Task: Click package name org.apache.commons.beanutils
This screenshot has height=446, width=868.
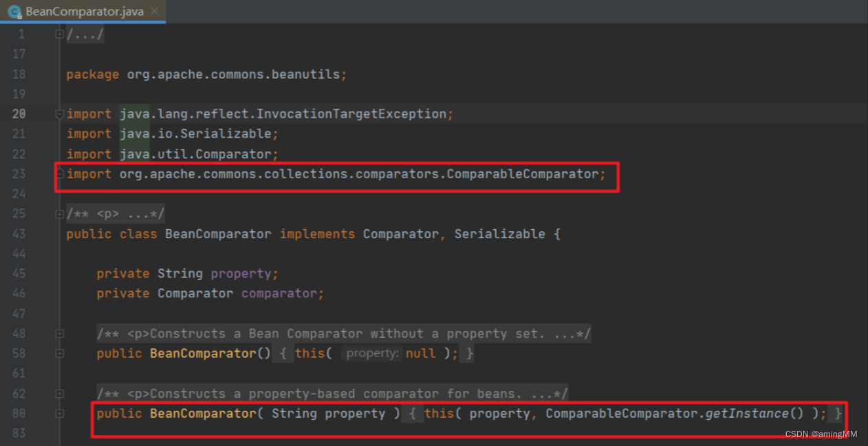Action: coord(233,74)
